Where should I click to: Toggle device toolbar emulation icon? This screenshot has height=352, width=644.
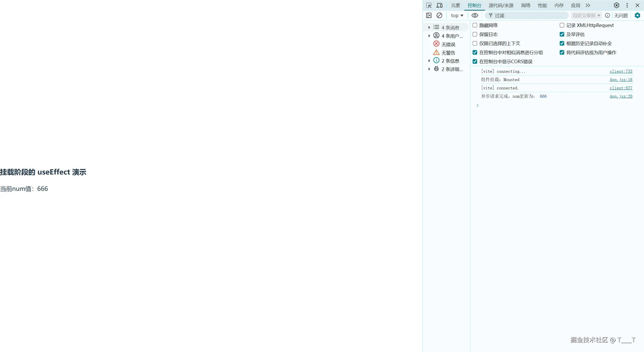coord(439,5)
